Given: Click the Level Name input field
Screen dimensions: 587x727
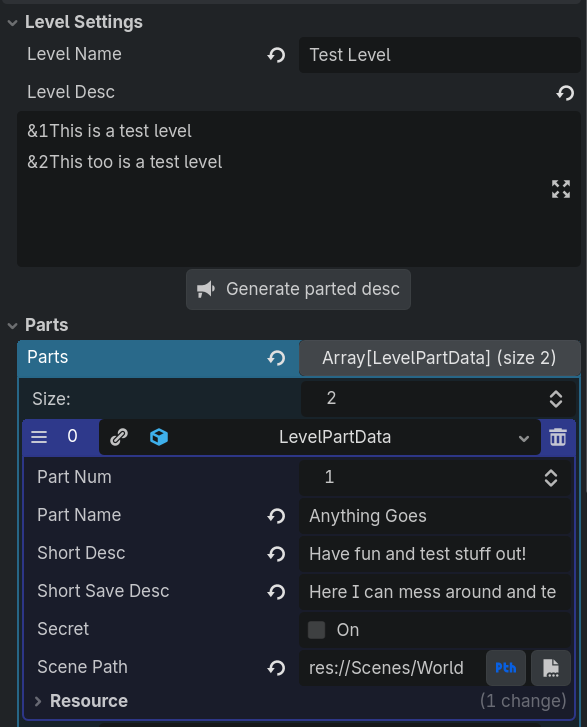Looking at the screenshot, I should [440, 55].
